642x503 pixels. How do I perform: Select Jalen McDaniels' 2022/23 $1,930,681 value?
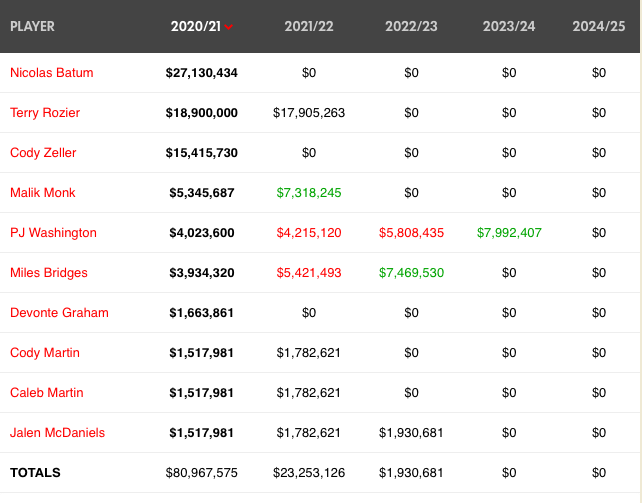pyautogui.click(x=411, y=433)
